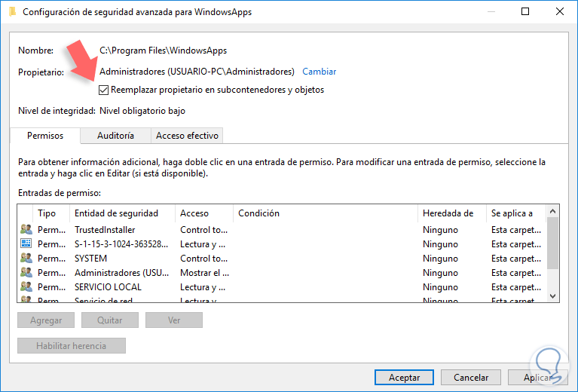Screen dimensions: 578x392
Task: Click permission list scrollbar down arrow
Action: point(552,296)
